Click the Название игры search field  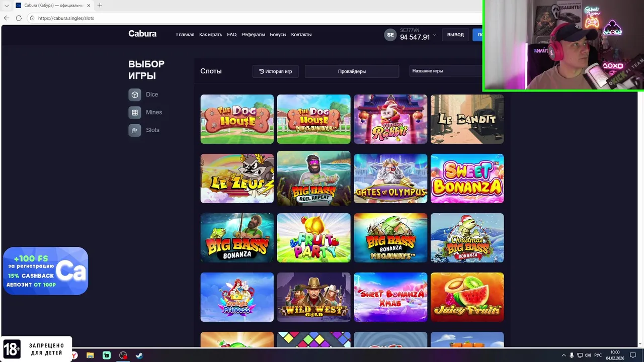[446, 71]
